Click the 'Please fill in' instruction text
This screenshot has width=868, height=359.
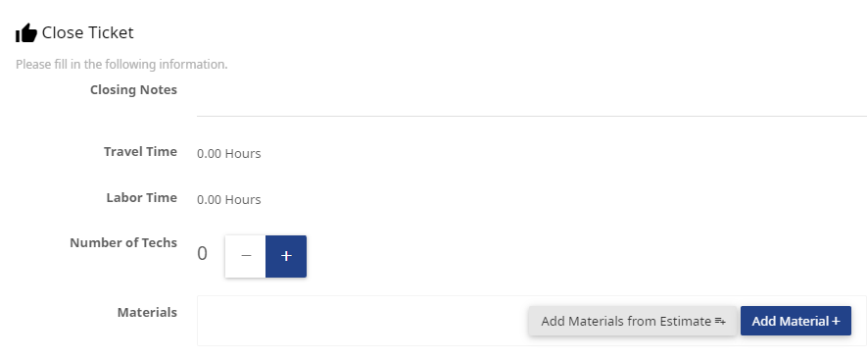[121, 65]
